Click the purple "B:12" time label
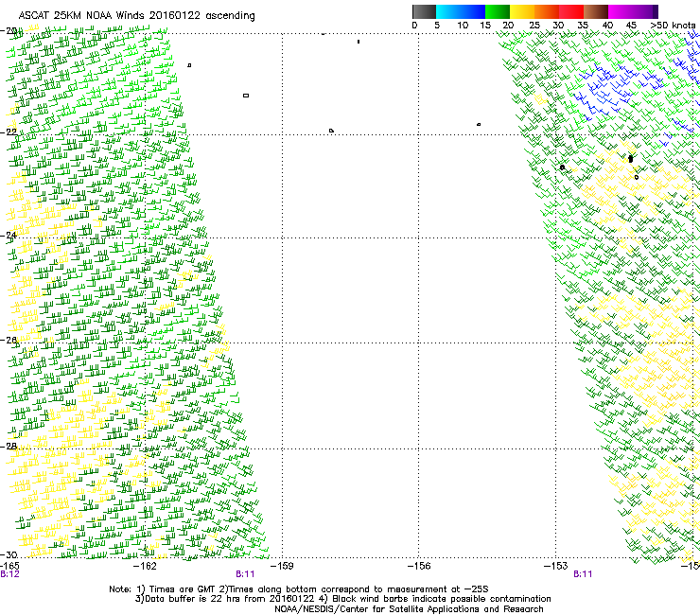 (9, 574)
